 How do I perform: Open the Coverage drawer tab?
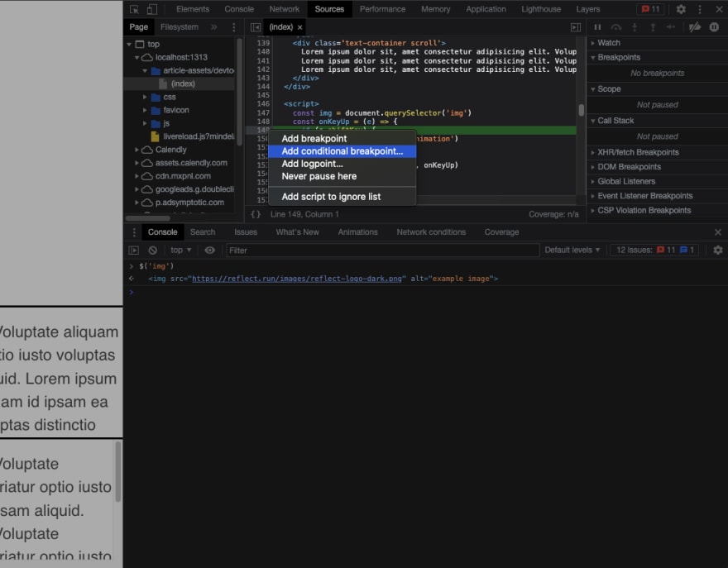click(x=501, y=232)
